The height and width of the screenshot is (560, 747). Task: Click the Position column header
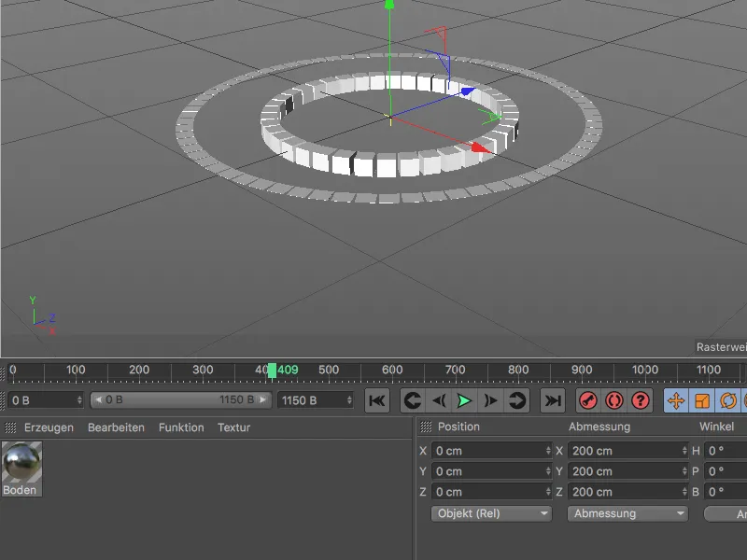pyautogui.click(x=458, y=427)
